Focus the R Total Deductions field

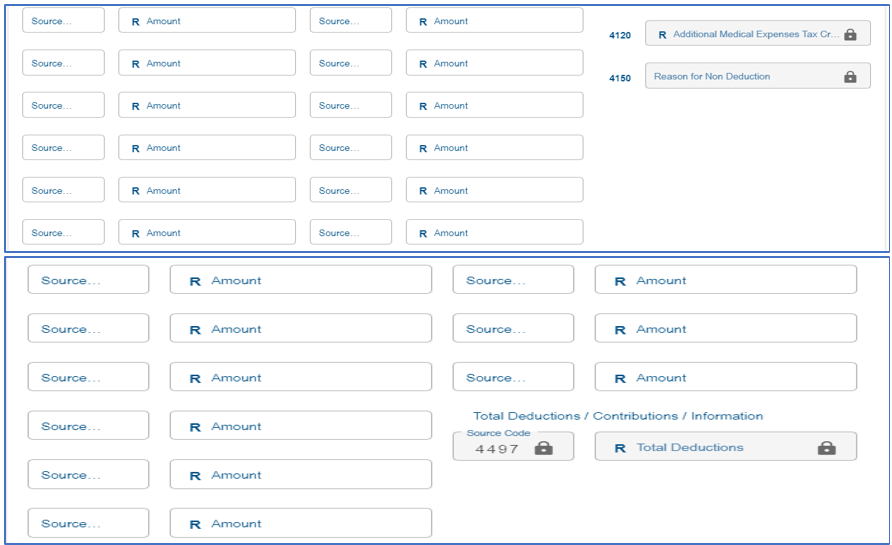point(725,446)
